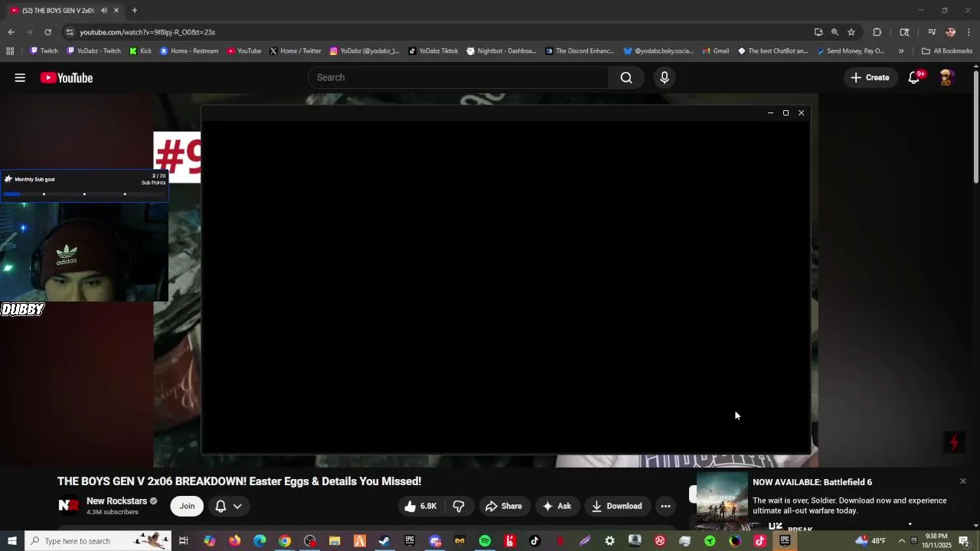980x551 pixels.
Task: Show hidden system tray icons
Action: click(901, 541)
